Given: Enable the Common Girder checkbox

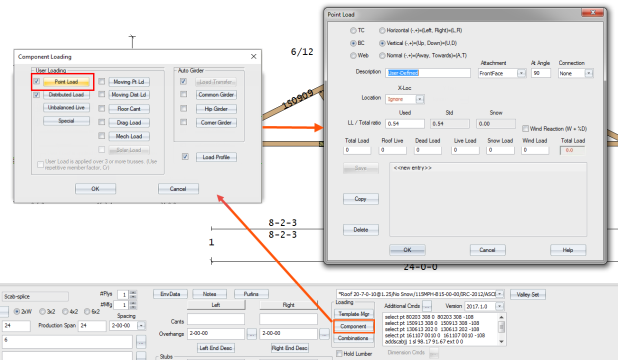Looking at the screenshot, I should (x=184, y=95).
